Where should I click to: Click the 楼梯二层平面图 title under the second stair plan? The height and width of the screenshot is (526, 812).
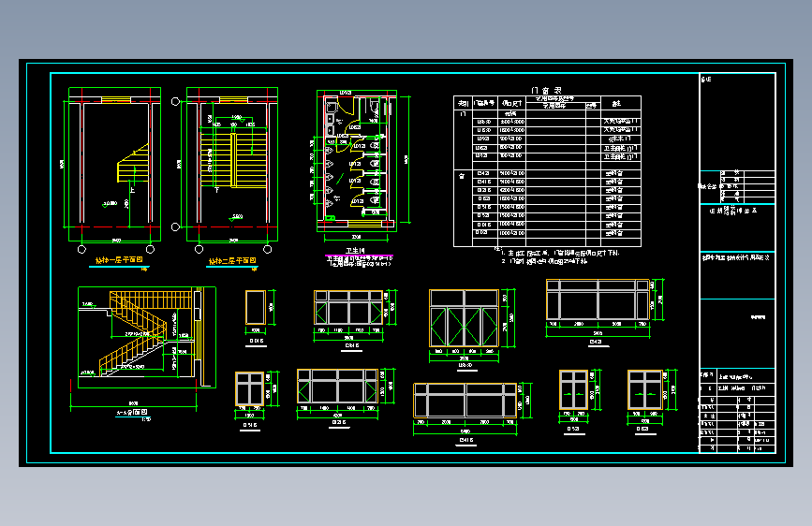[x=232, y=260]
